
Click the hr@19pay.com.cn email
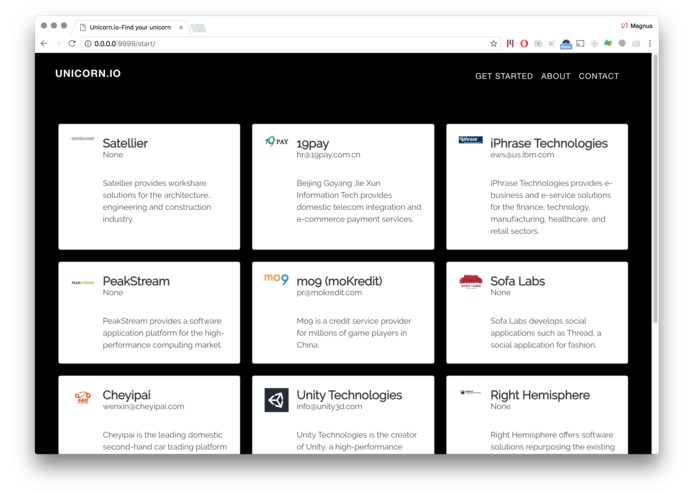[328, 155]
